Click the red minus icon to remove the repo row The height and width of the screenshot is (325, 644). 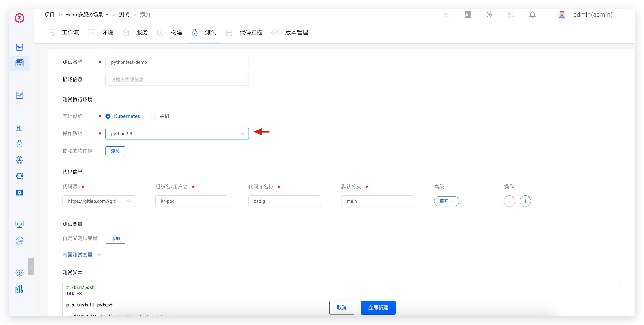pos(509,201)
